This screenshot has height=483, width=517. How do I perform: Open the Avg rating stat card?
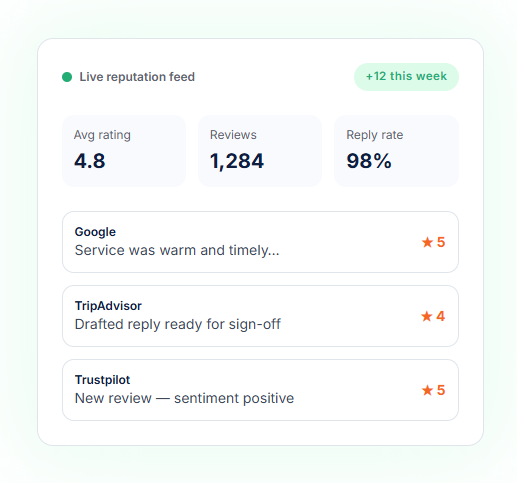click(x=124, y=151)
